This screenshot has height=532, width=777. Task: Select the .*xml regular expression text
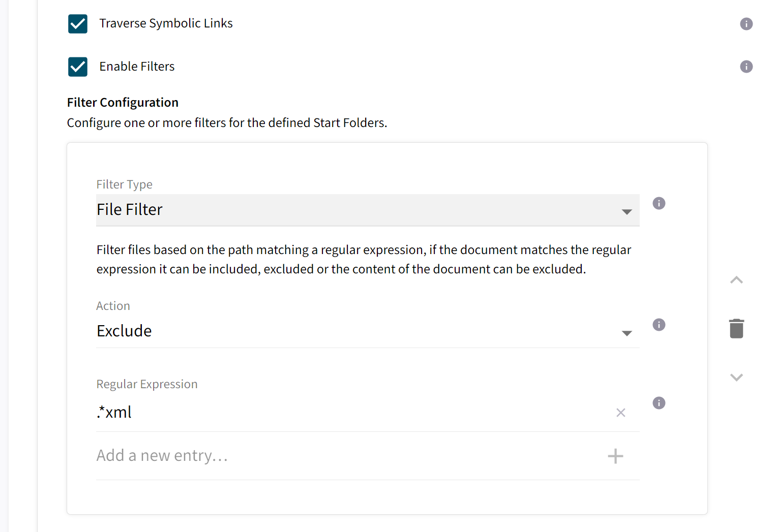pyautogui.click(x=113, y=412)
